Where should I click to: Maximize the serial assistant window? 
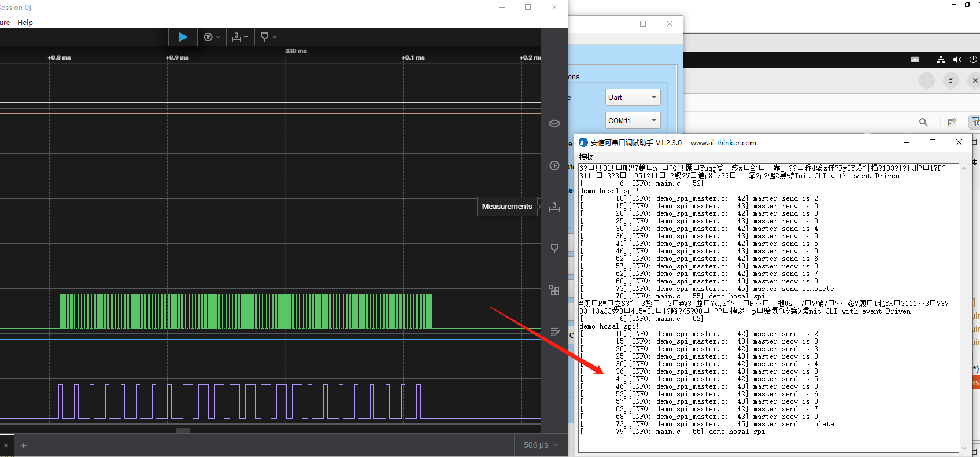(933, 142)
